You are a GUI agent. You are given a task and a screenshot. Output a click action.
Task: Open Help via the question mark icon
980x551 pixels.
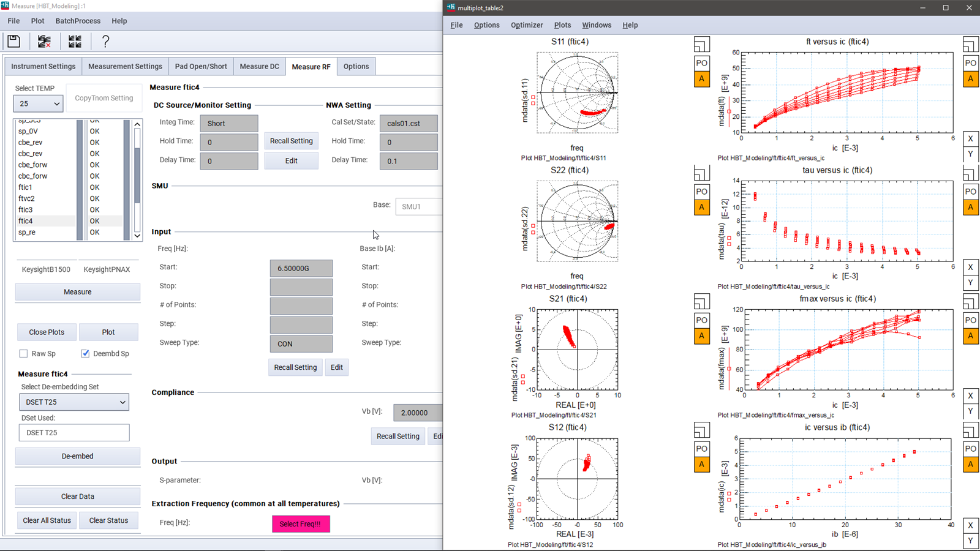click(x=105, y=41)
